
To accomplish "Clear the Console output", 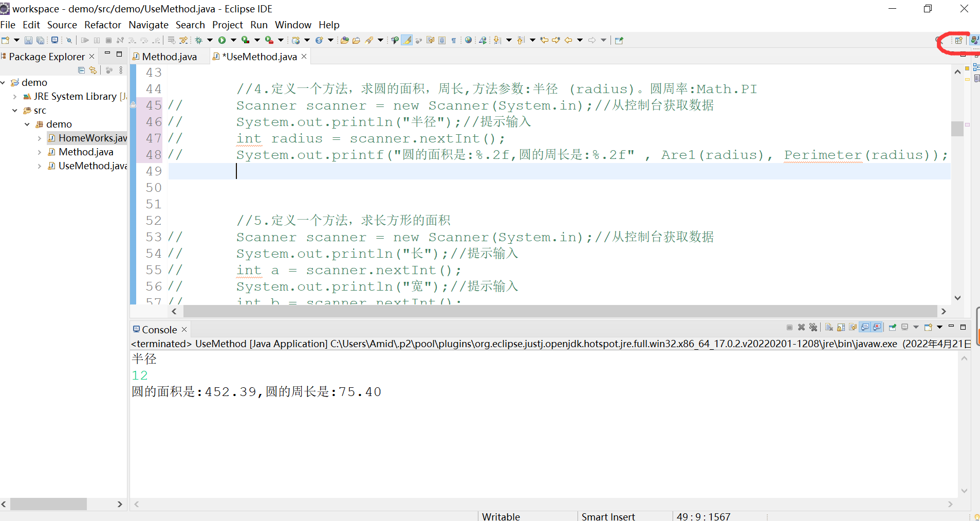I will (829, 327).
